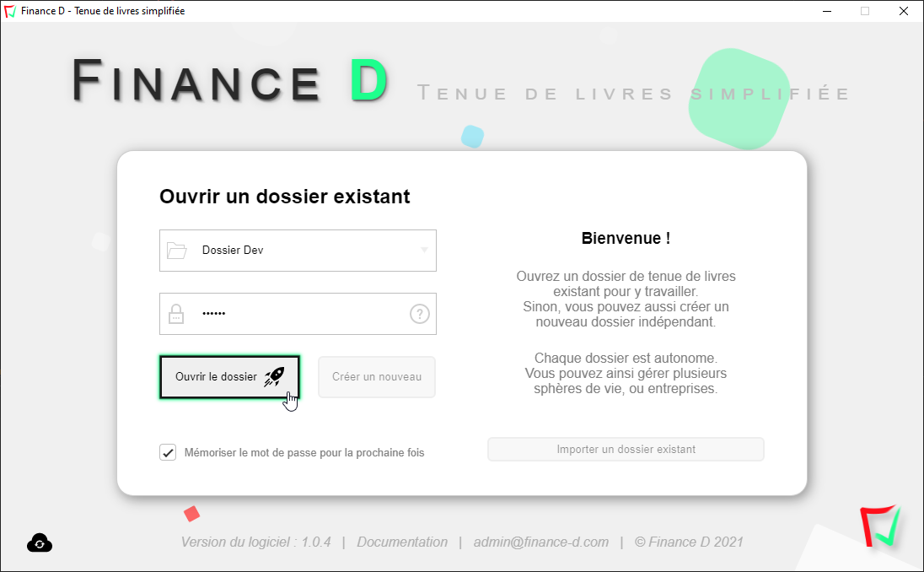Click the dropdown arrow next to Dossier Dev
924x572 pixels.
coord(424,250)
